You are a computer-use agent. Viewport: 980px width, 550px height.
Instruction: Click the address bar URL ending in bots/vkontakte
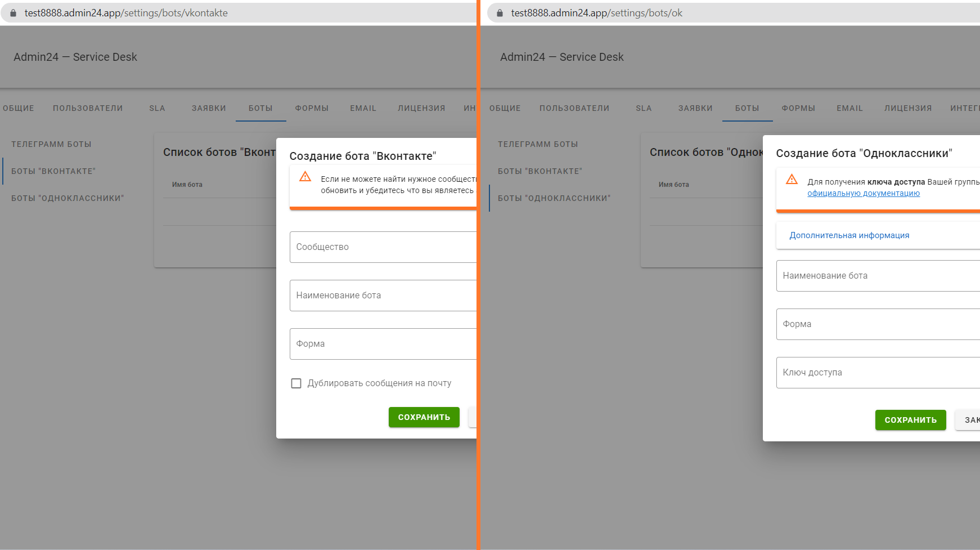tap(126, 13)
